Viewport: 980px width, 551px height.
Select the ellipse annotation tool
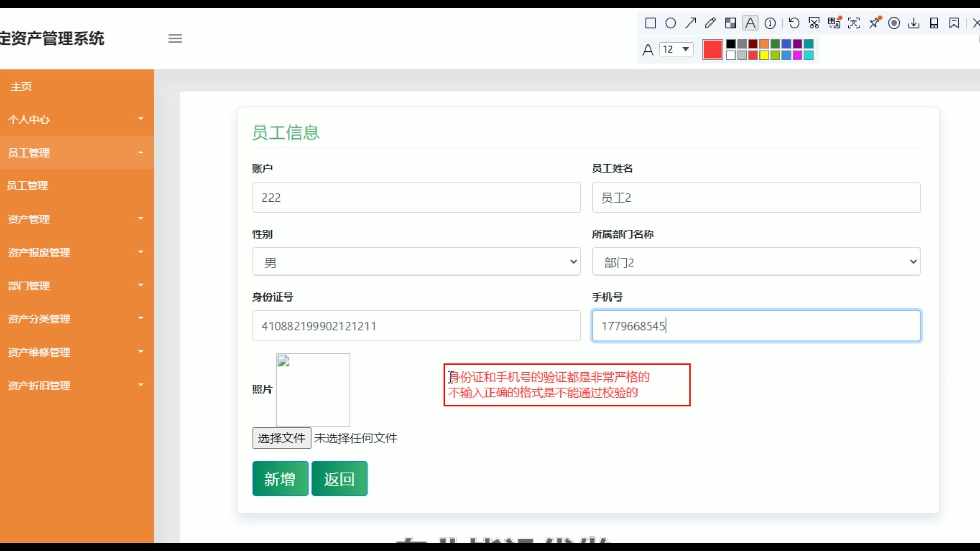(671, 23)
